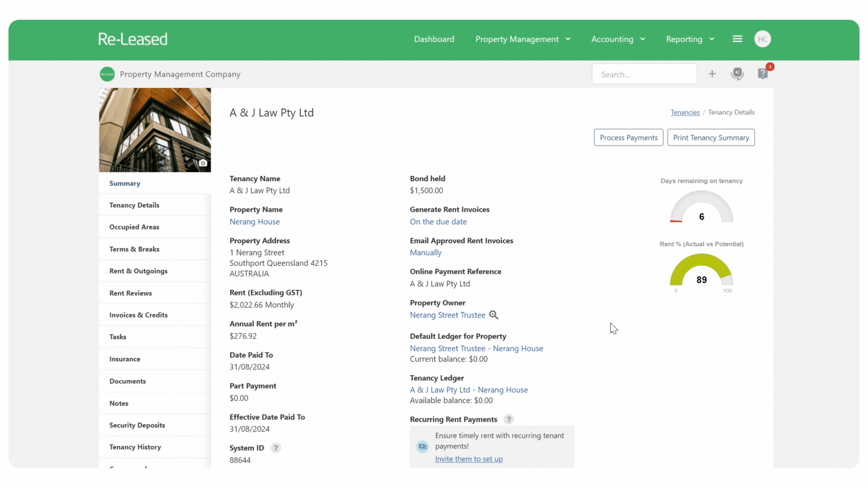The width and height of the screenshot is (868, 488).
Task: Open help notifications with badge count 4
Action: coord(763,74)
